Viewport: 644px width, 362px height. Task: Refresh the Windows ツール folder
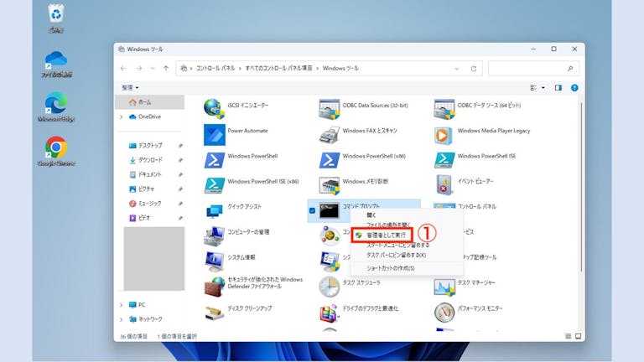coord(473,69)
